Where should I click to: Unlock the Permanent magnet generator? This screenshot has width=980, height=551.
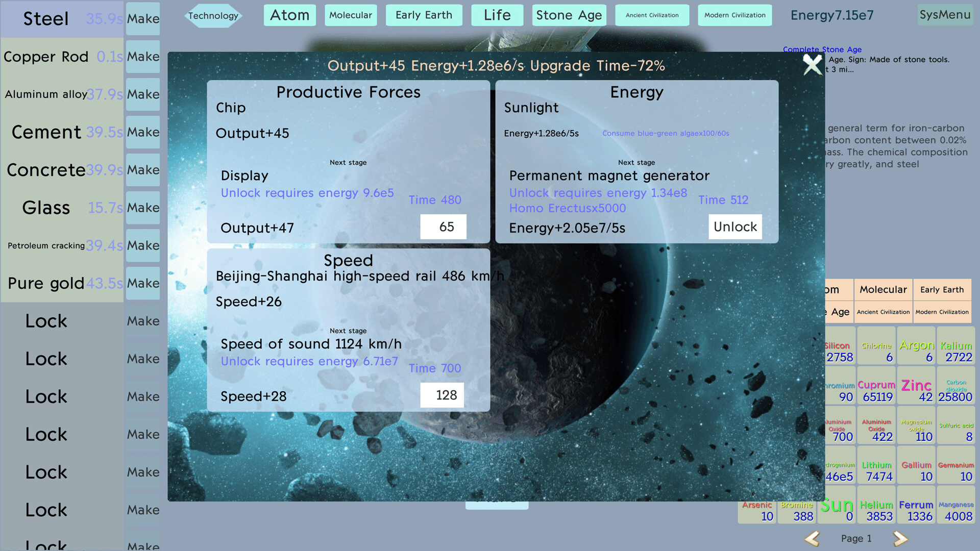[x=734, y=227]
